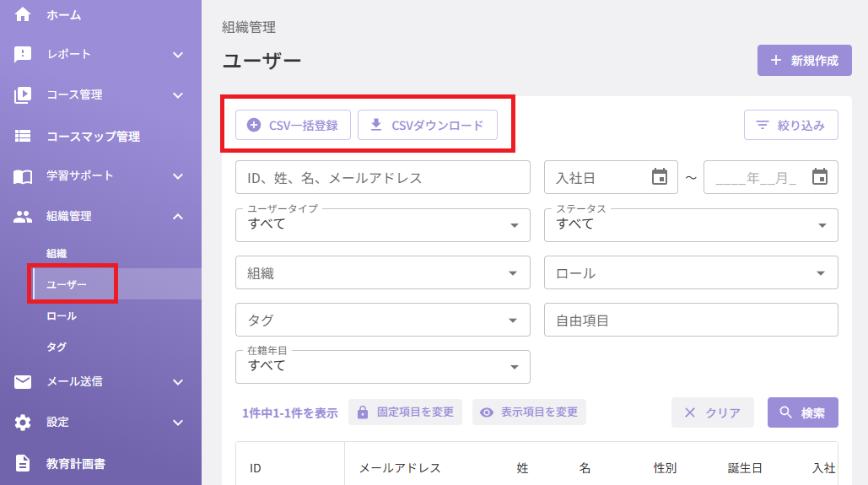
Task: Click the 学習サポート open book icon
Action: click(x=23, y=176)
